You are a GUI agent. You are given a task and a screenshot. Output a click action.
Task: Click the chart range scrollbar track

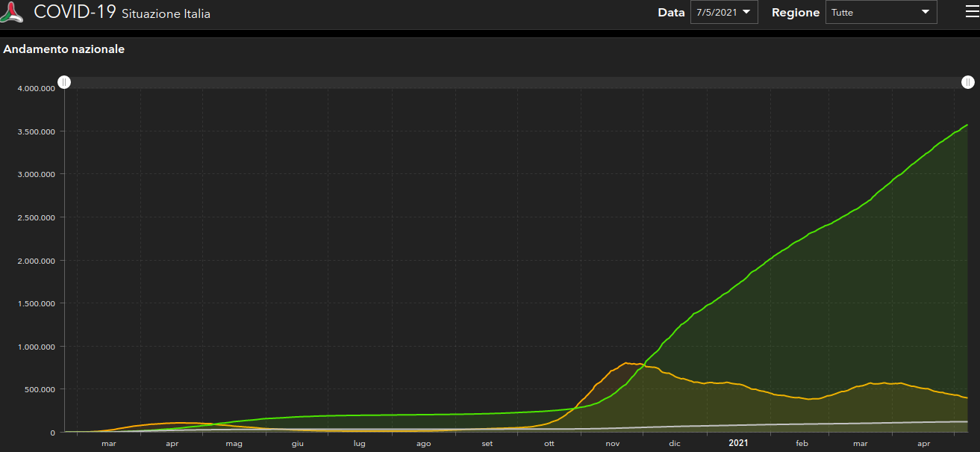coord(516,82)
